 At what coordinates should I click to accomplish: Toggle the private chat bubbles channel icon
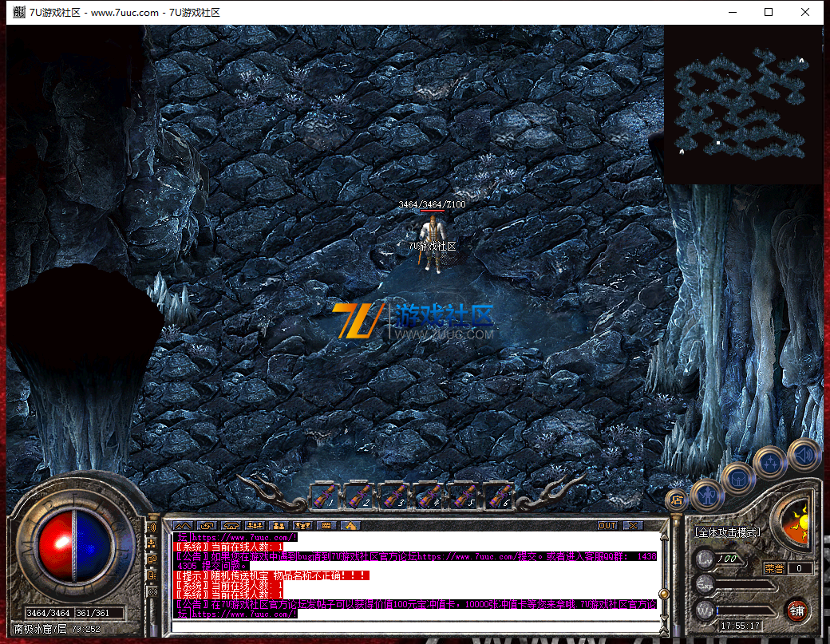[x=152, y=559]
